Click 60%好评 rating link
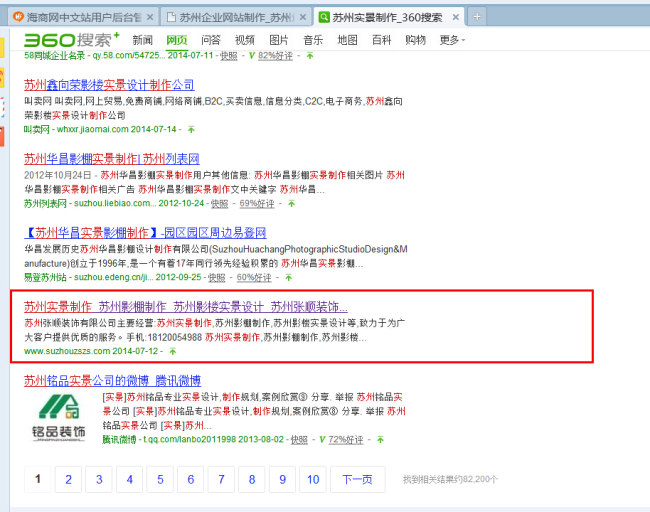The image size is (650, 512). point(254,277)
